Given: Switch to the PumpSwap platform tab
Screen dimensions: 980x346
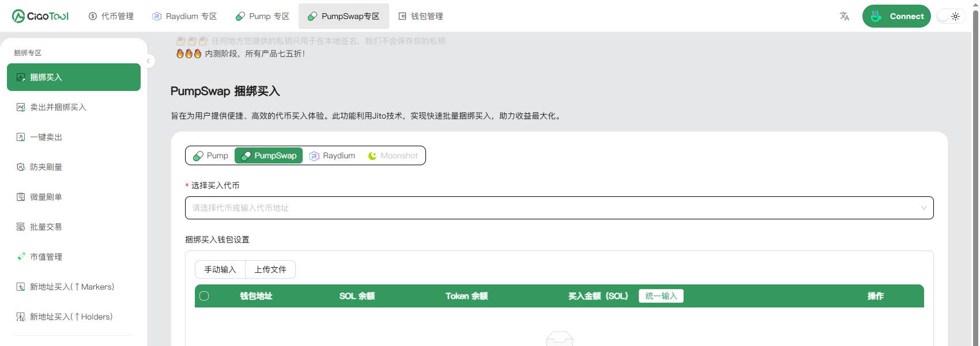Looking at the screenshot, I should (x=269, y=155).
